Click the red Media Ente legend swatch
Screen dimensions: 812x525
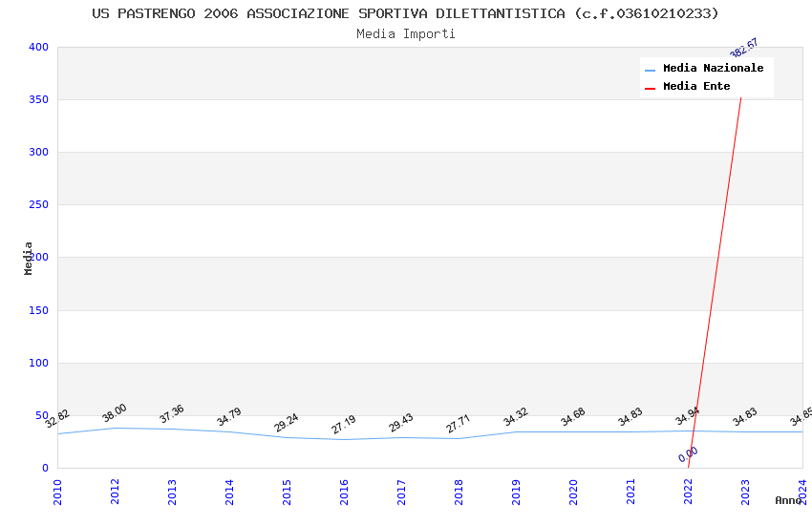pyautogui.click(x=650, y=89)
